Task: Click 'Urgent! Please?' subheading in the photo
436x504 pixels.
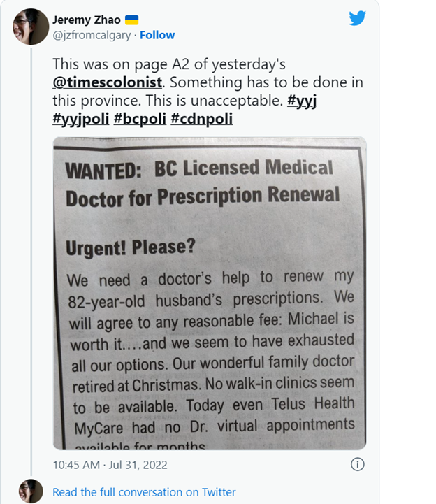Action: point(130,248)
